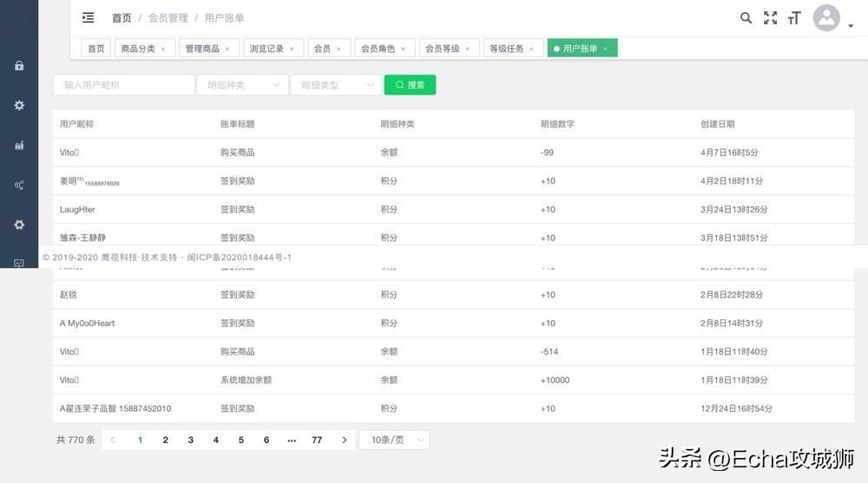The width and height of the screenshot is (868, 483).
Task: Close the 浏览记录 tab
Action: coord(292,49)
